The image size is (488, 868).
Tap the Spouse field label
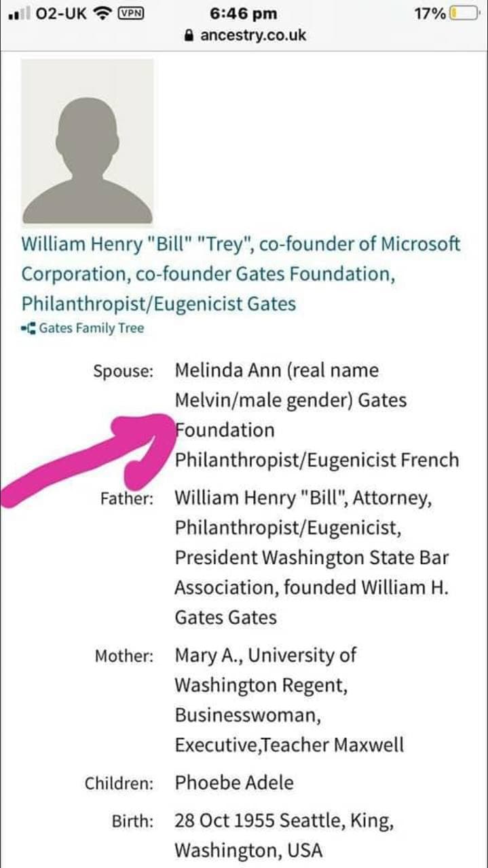pyautogui.click(x=123, y=372)
